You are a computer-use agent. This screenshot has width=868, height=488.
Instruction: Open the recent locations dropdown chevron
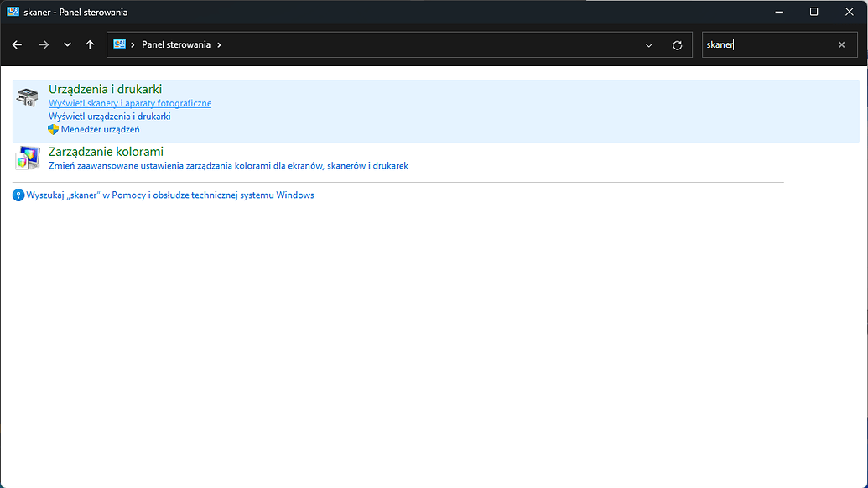(67, 44)
